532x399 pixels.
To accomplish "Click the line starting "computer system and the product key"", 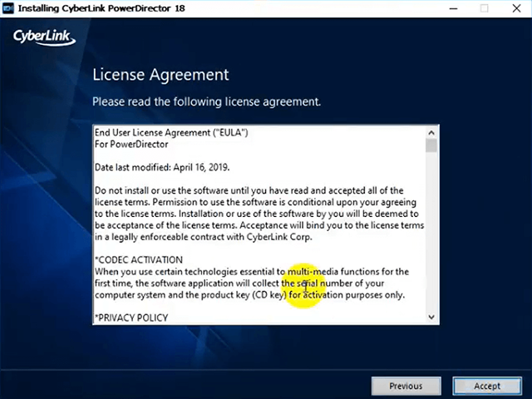I will (249, 295).
